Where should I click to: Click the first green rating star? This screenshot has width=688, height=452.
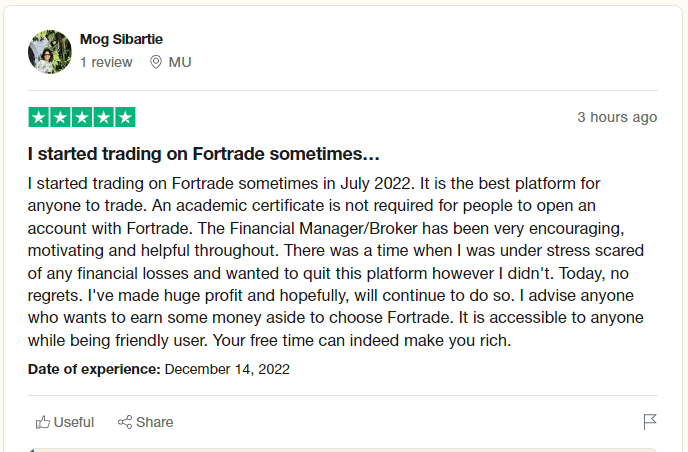[x=39, y=117]
